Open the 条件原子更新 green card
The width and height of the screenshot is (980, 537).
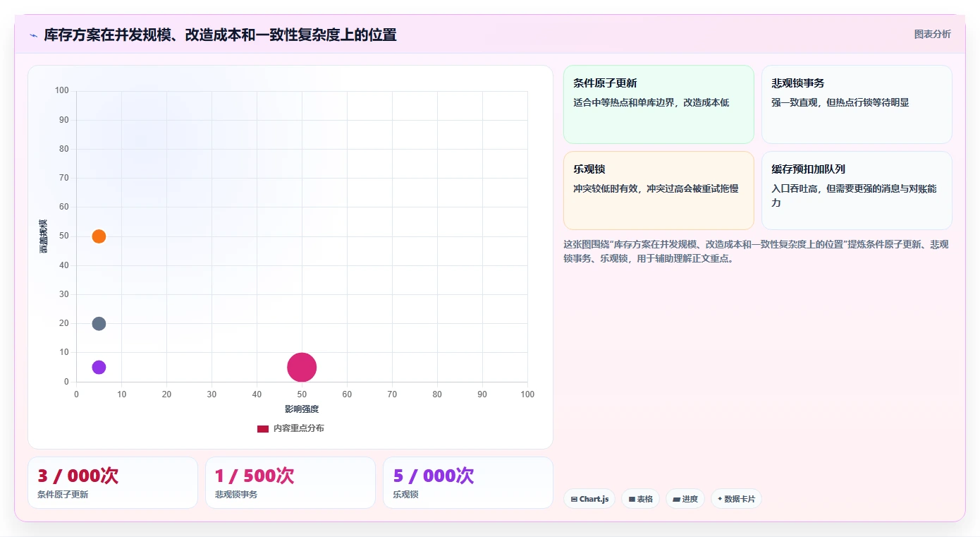pos(659,104)
